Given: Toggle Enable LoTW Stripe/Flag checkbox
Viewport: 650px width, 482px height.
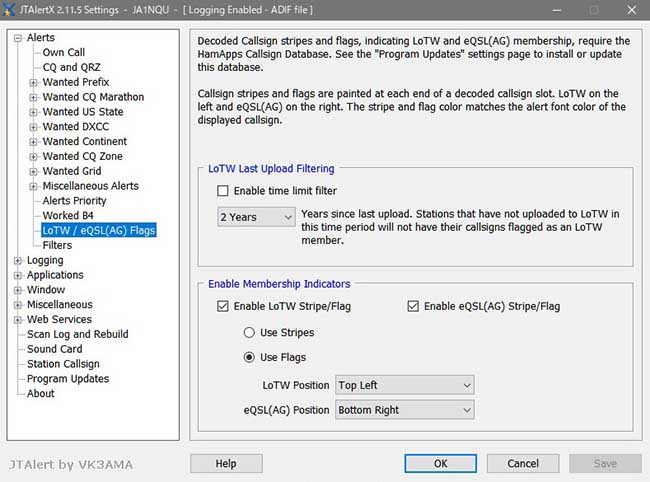Looking at the screenshot, I should [224, 306].
